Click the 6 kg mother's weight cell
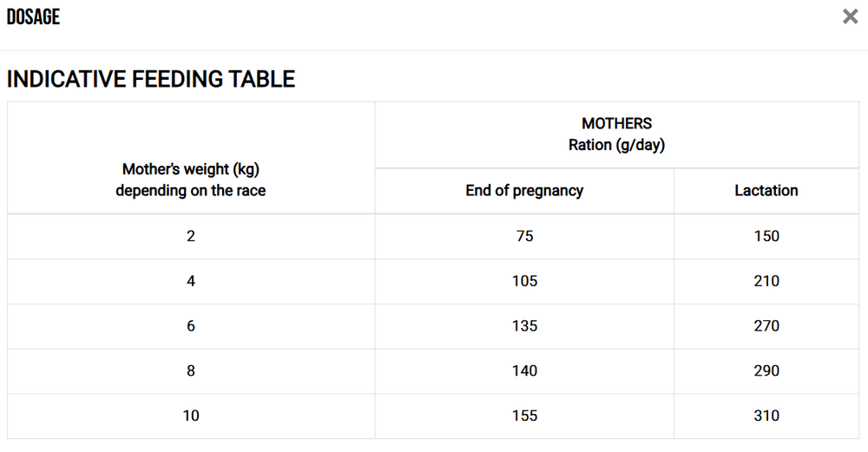The image size is (868, 452). (191, 326)
